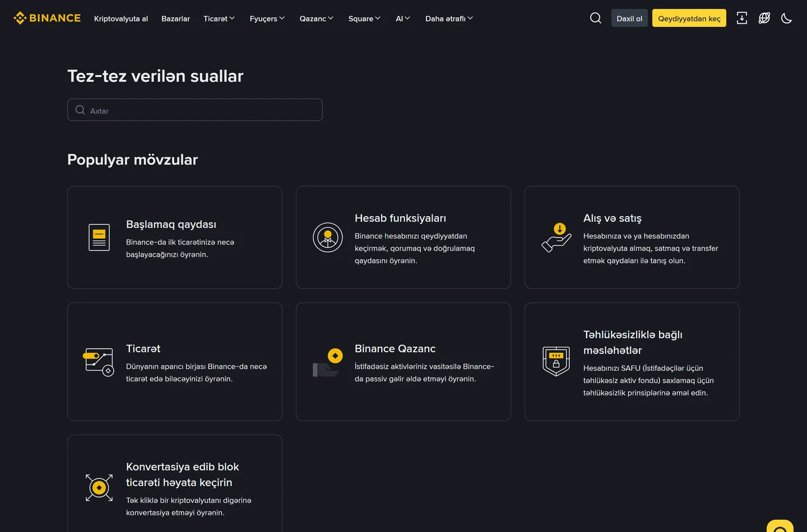Open Konvertasiya edib blok ticarəti title
Screen dimensions: 807x532
point(183,474)
